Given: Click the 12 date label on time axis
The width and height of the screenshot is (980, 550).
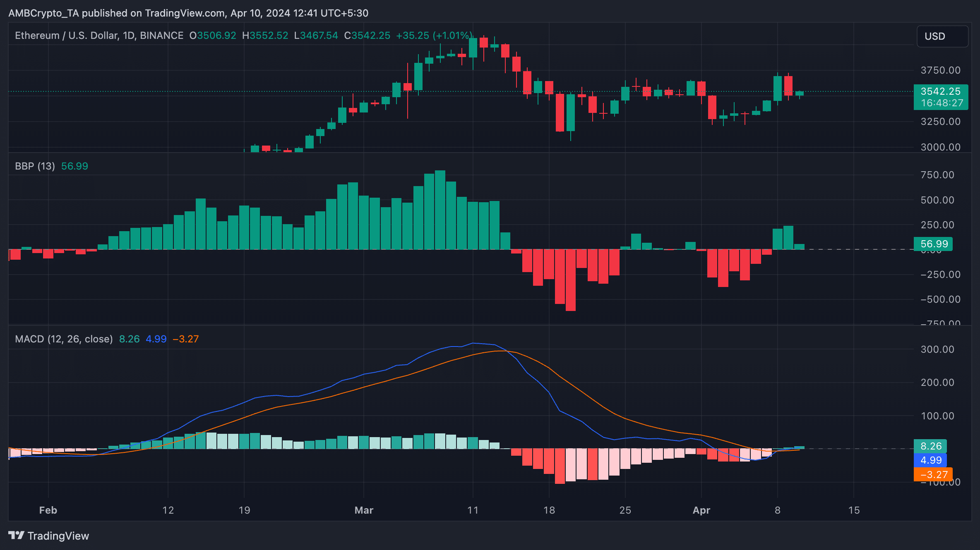Looking at the screenshot, I should tap(168, 510).
